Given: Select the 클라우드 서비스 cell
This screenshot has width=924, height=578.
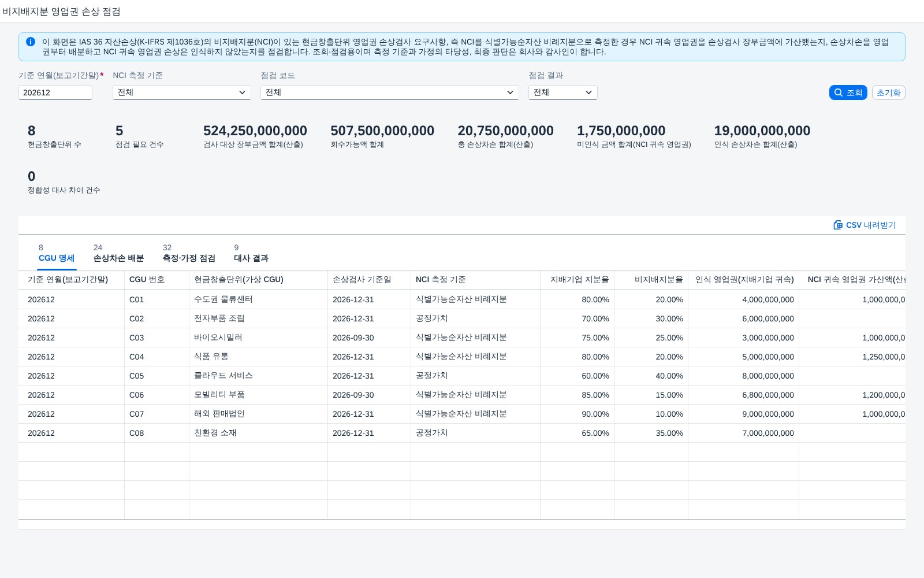Looking at the screenshot, I should click(x=258, y=376).
